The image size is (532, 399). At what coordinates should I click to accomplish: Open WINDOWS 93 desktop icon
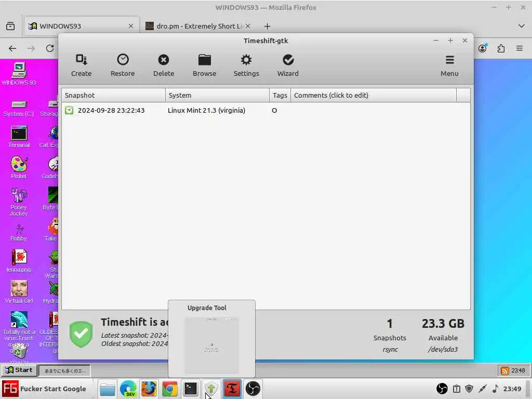19,74
